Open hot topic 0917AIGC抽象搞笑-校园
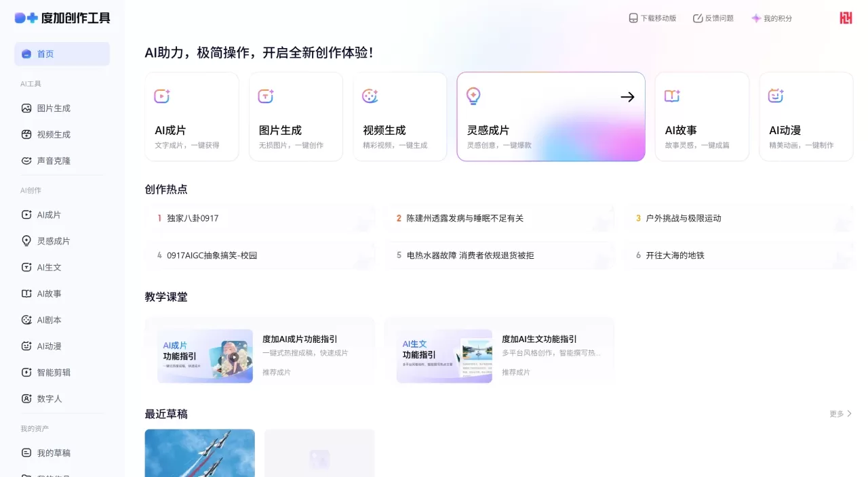 coord(260,255)
